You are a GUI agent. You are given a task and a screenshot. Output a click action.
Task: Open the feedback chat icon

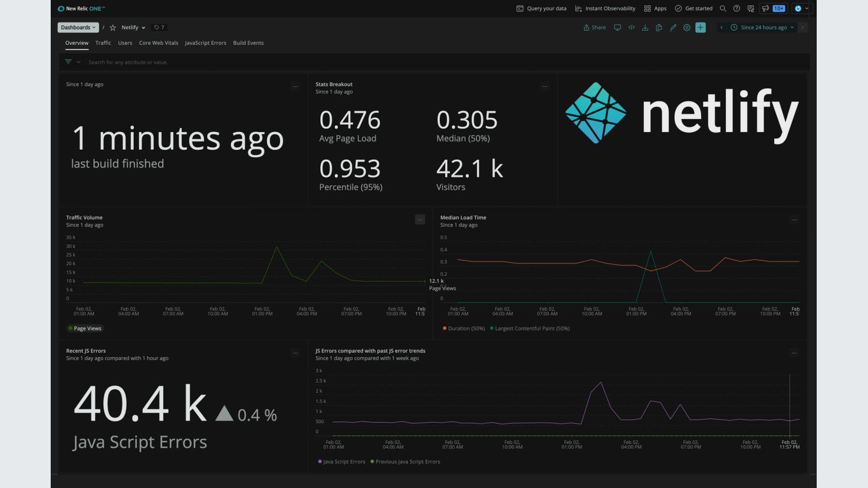point(751,8)
